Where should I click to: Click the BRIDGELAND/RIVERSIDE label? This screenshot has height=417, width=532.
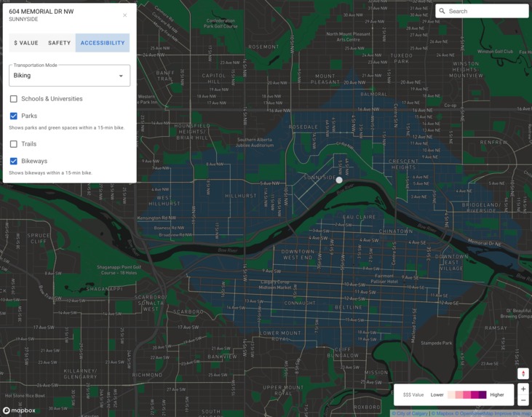click(x=481, y=207)
